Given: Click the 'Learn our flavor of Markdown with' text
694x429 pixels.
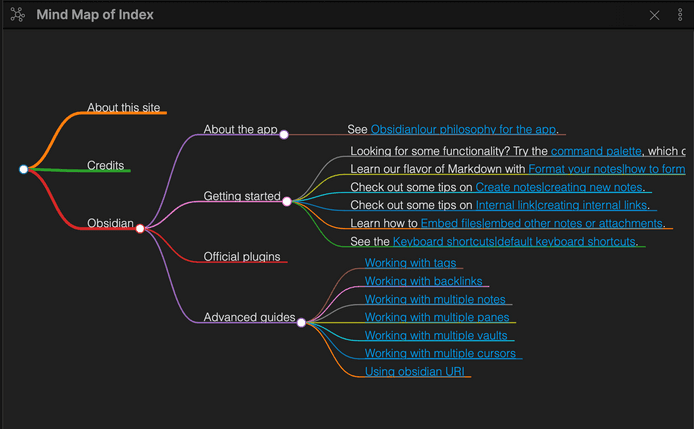Looking at the screenshot, I should [438, 169].
